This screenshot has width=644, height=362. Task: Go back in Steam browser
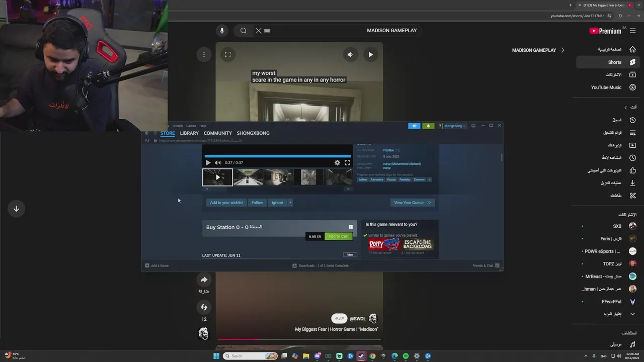(x=147, y=133)
